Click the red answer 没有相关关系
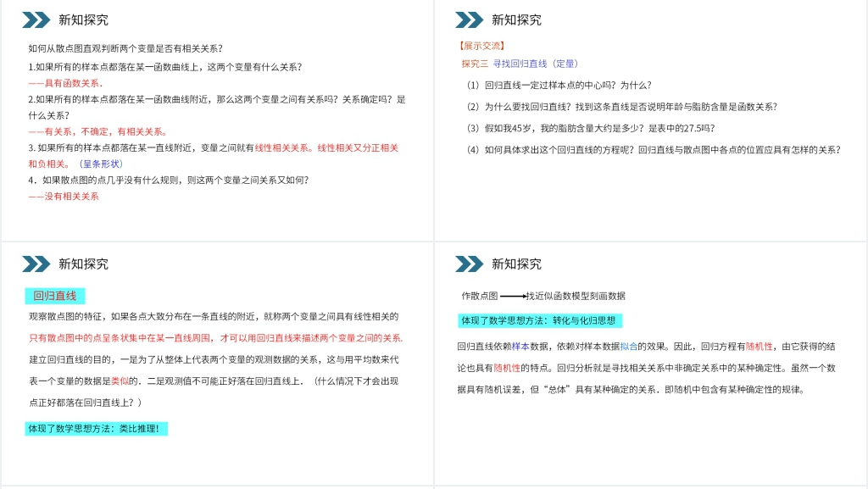The height and width of the screenshot is (489, 868). (x=64, y=196)
